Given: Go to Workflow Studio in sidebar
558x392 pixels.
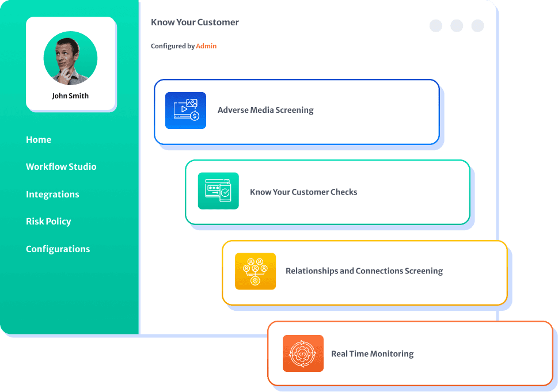Looking at the screenshot, I should coord(61,166).
